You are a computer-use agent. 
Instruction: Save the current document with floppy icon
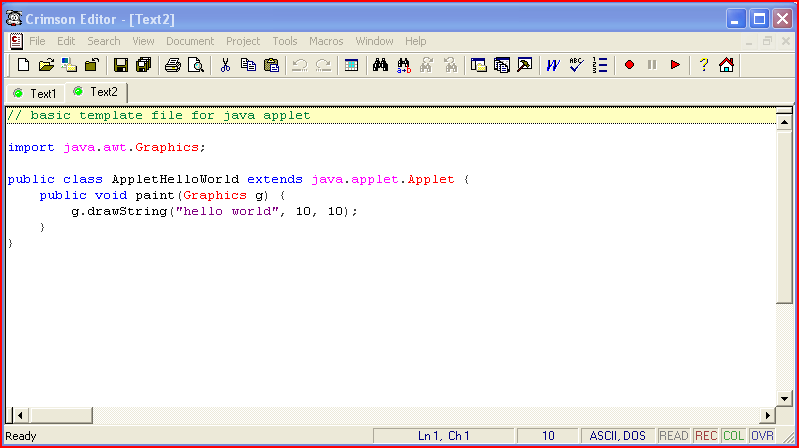pyautogui.click(x=121, y=65)
